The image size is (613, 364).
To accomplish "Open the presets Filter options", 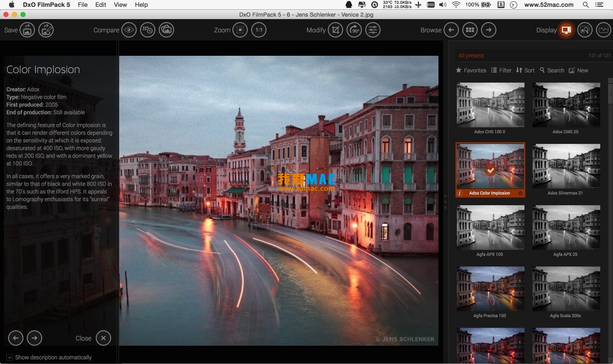I will [x=501, y=70].
